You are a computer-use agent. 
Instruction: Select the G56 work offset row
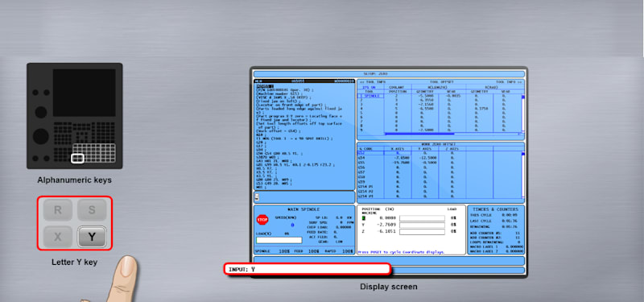click(x=440, y=167)
